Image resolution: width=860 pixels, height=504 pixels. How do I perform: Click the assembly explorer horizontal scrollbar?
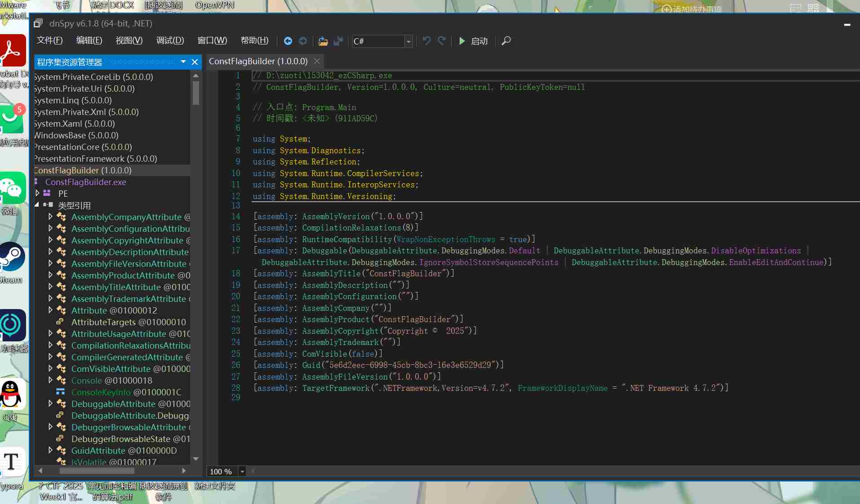pyautogui.click(x=97, y=470)
